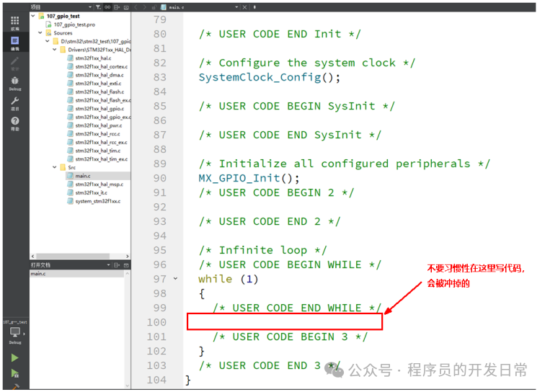Go back with editor left arrow

click(136, 7)
